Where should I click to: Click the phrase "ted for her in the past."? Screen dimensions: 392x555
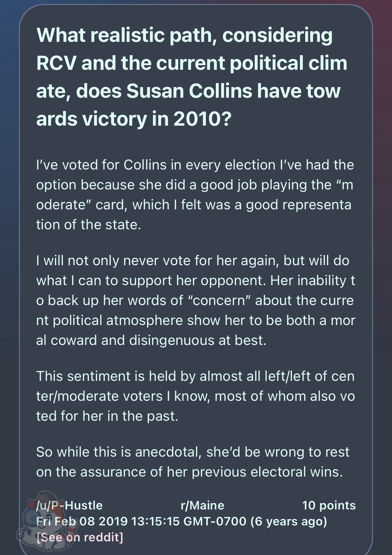pyautogui.click(x=107, y=416)
